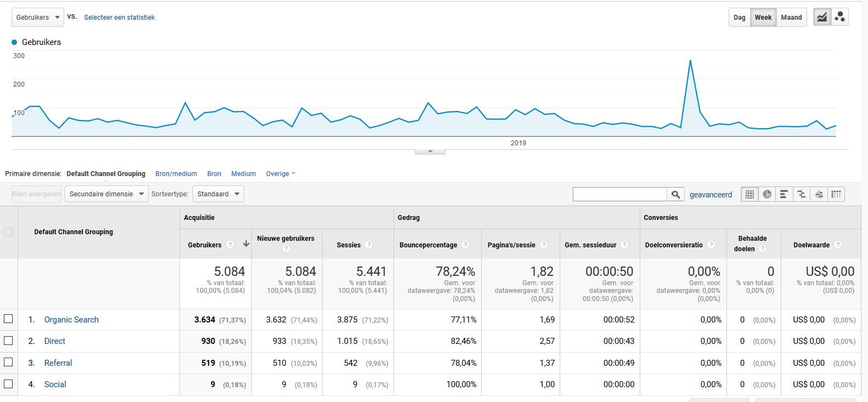The height and width of the screenshot is (402, 868).
Task: Click the 5.441 total sessions value
Action: 371,271
